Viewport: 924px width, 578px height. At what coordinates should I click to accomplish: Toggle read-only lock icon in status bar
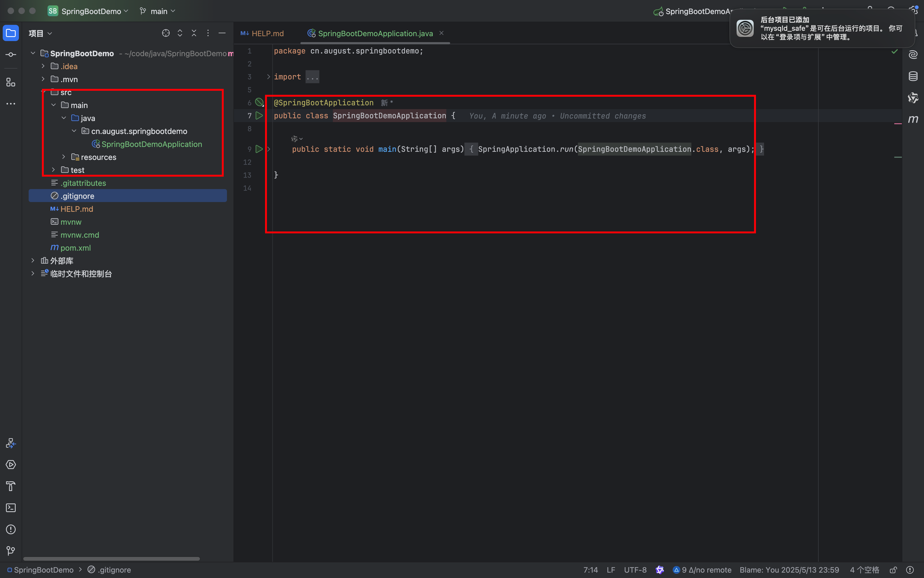coord(893,570)
